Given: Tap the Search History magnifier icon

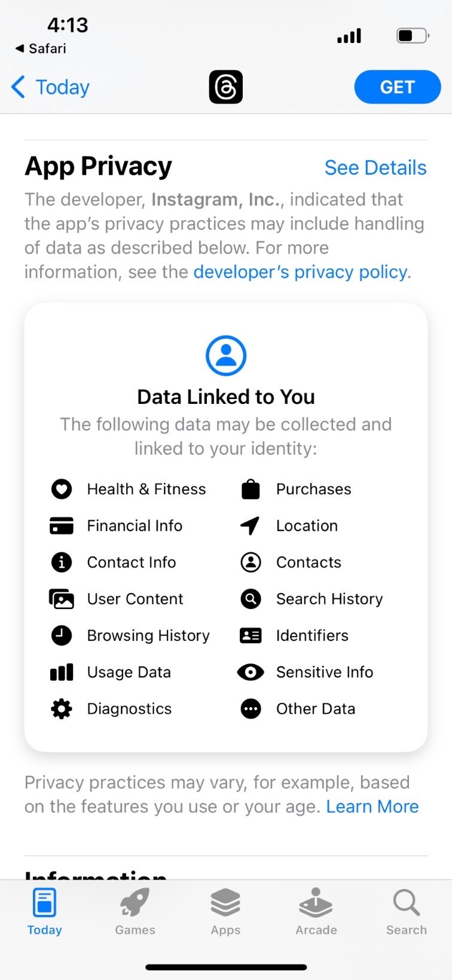Looking at the screenshot, I should click(251, 599).
